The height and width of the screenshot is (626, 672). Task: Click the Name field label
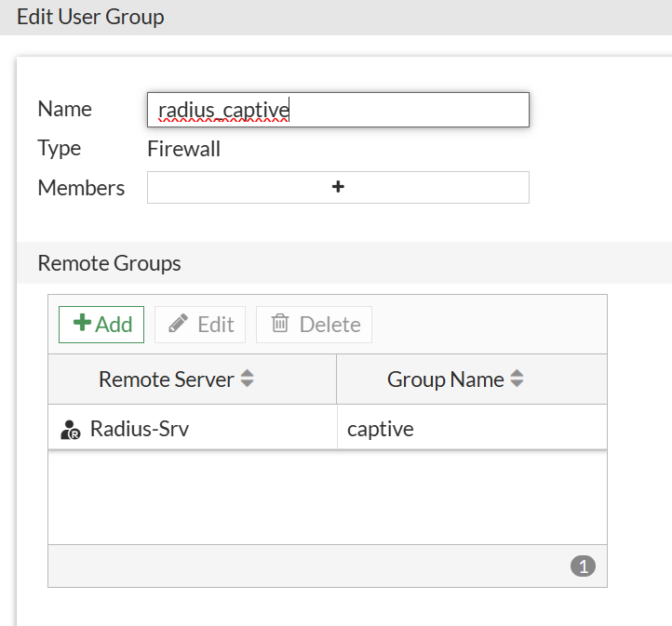tap(64, 110)
